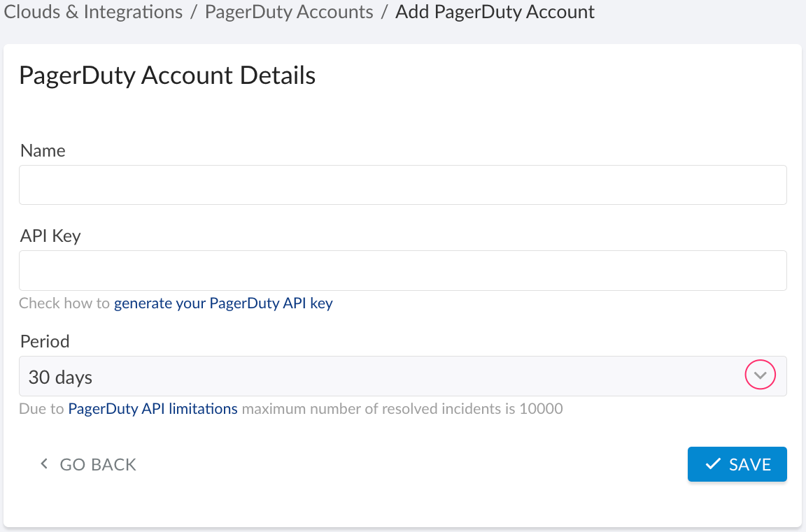Click the PagerDuty Account Details heading

[167, 75]
